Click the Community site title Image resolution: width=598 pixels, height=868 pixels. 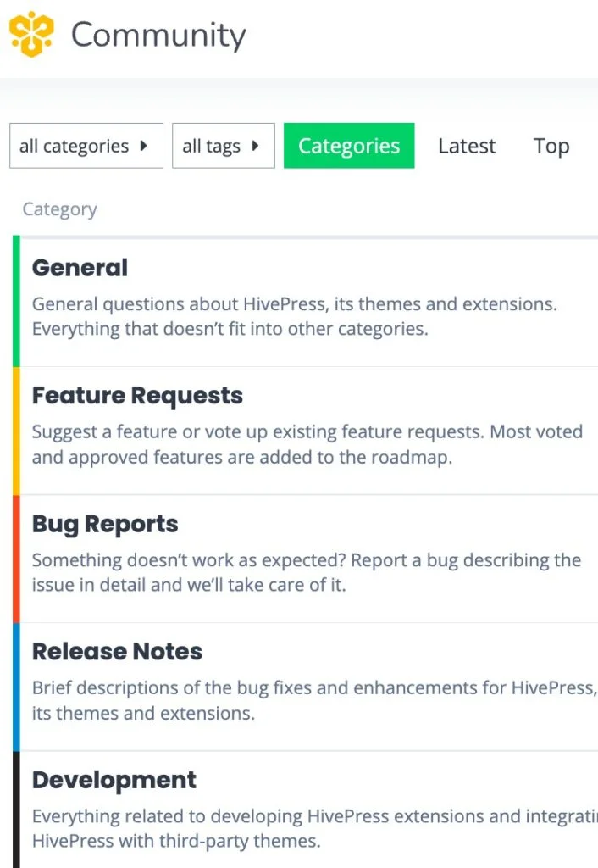158,36
